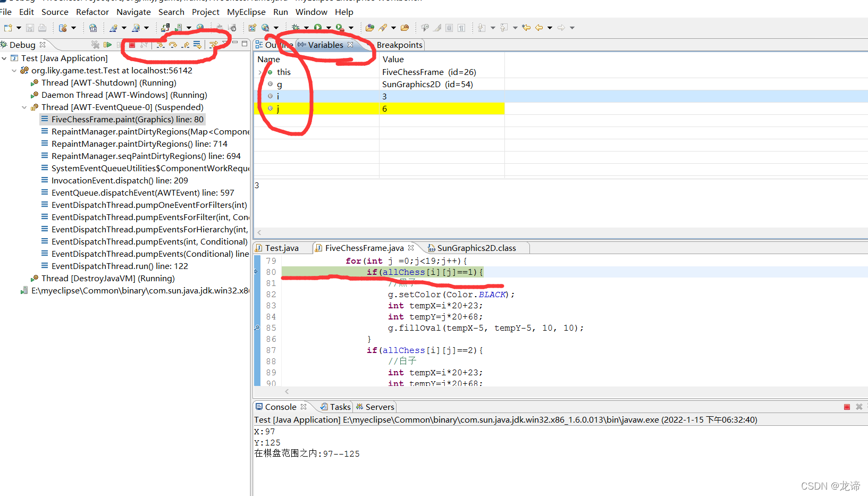Click the Use Step Filters toggle
Screen dimensions: 868x496
pos(213,45)
